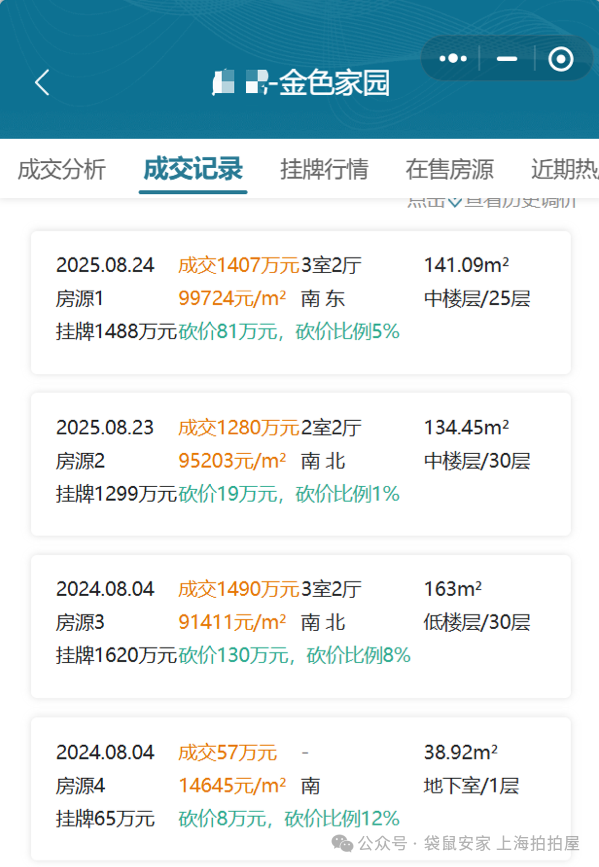
Task: Click unit price 99724元/m²
Action: 232,299
